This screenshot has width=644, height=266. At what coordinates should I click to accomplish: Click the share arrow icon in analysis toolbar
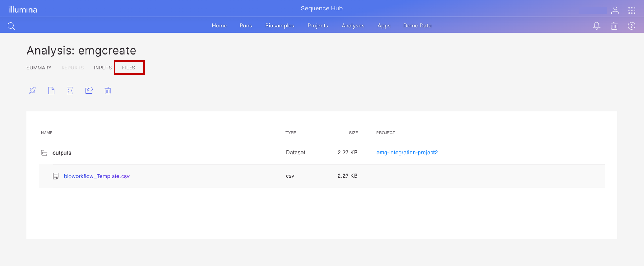pyautogui.click(x=89, y=90)
